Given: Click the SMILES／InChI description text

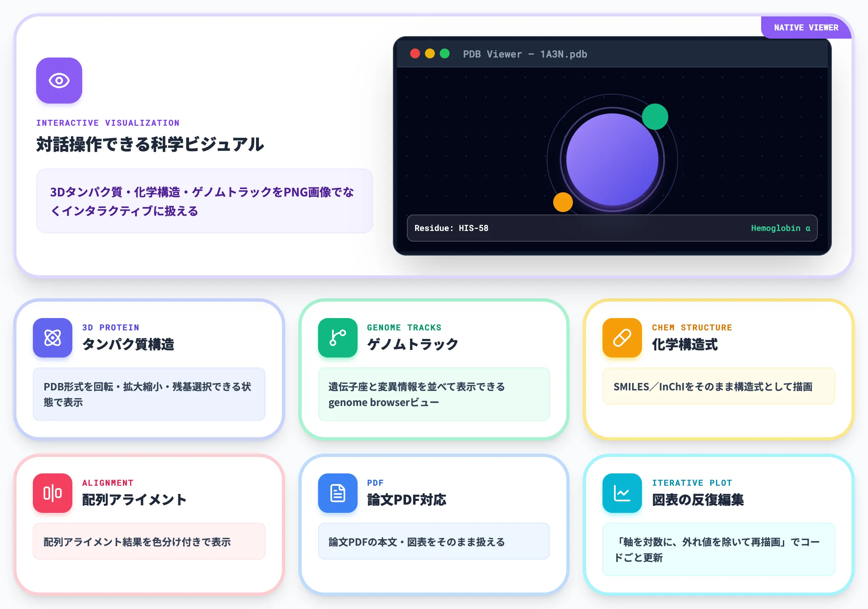Looking at the screenshot, I should point(713,387).
